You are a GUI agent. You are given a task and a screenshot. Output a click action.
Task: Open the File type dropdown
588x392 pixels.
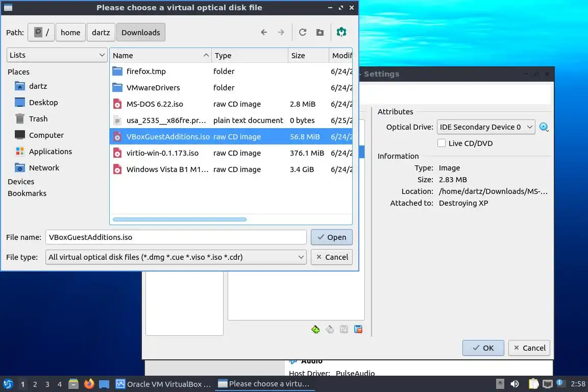[x=176, y=257]
